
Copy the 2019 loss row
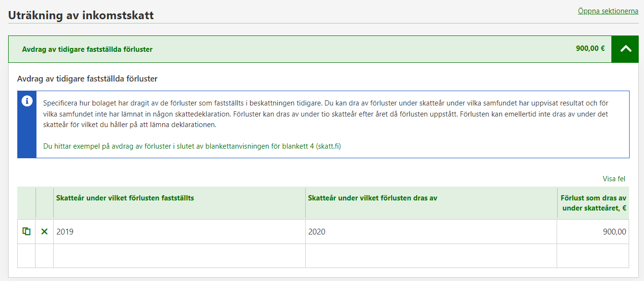click(26, 232)
